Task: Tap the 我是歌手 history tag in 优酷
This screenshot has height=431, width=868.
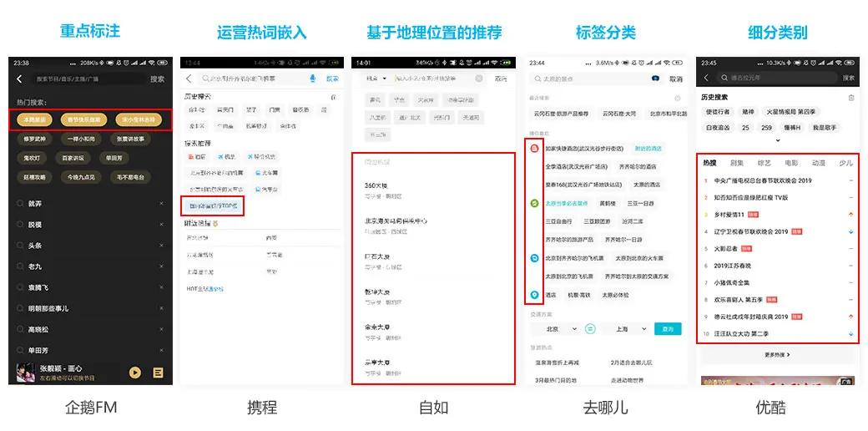Action: point(825,128)
